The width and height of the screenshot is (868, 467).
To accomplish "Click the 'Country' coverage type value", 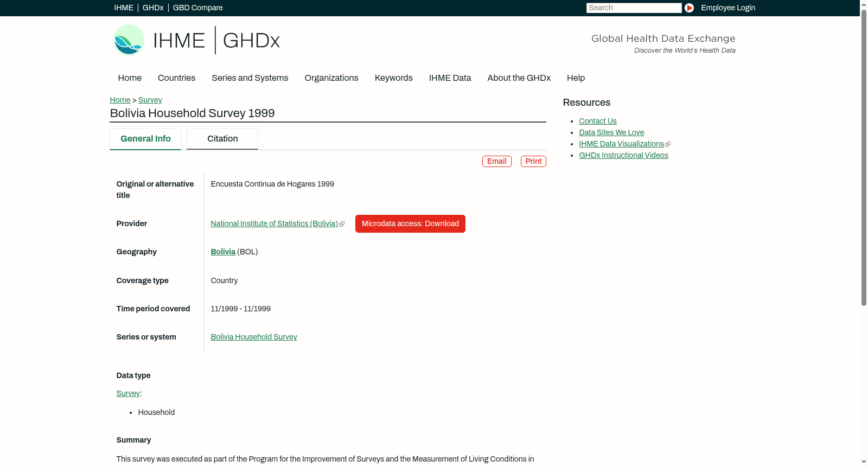I will [x=224, y=280].
